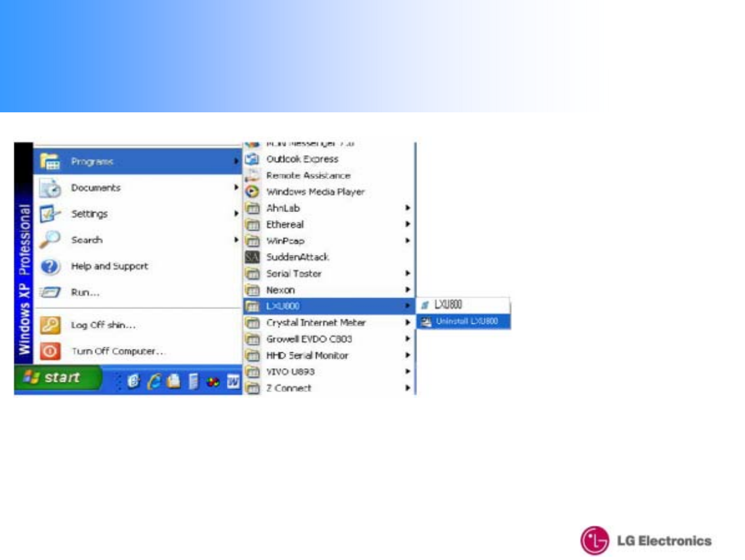Expand the Z Connect submenu arrow
Image resolution: width=745 pixels, height=560 pixels.
click(x=408, y=388)
